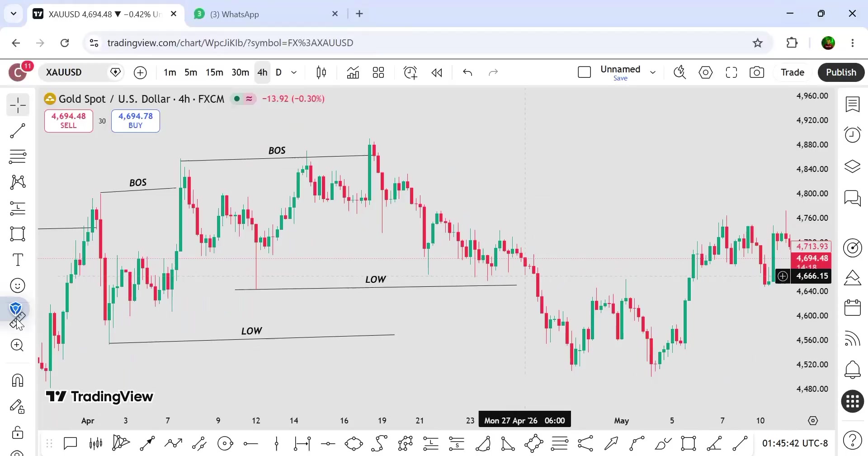Image resolution: width=868 pixels, height=456 pixels.
Task: Open chart settings hexagon icon
Action: point(706,72)
